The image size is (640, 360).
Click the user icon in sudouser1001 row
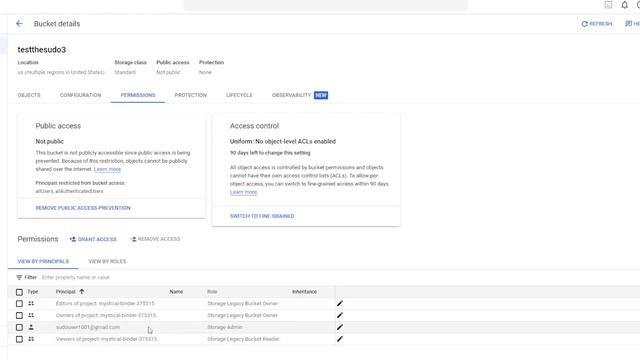31,327
